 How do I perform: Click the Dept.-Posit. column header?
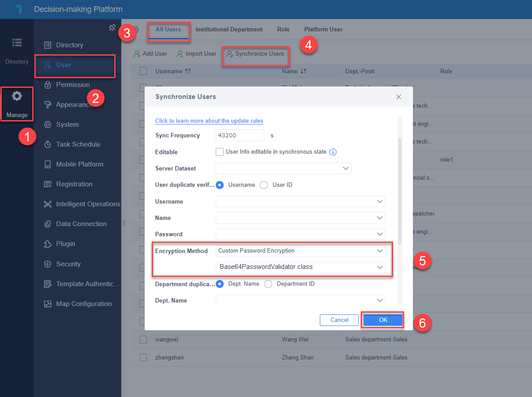pyautogui.click(x=360, y=71)
